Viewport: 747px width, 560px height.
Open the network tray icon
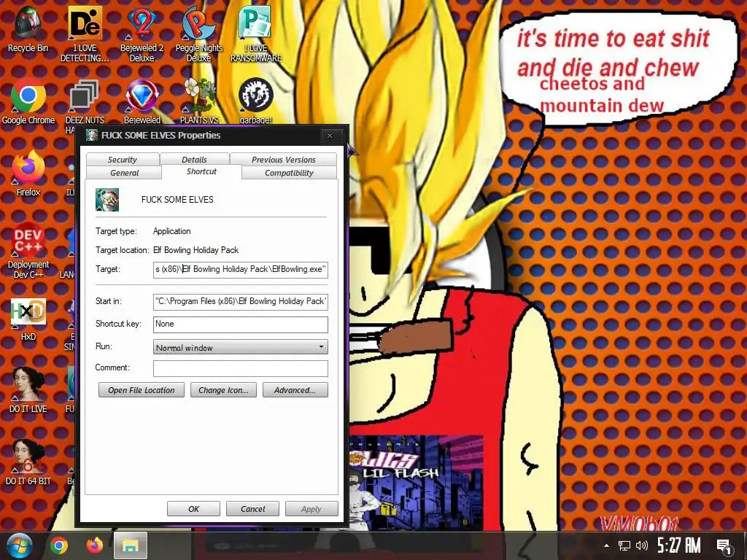coord(624,545)
